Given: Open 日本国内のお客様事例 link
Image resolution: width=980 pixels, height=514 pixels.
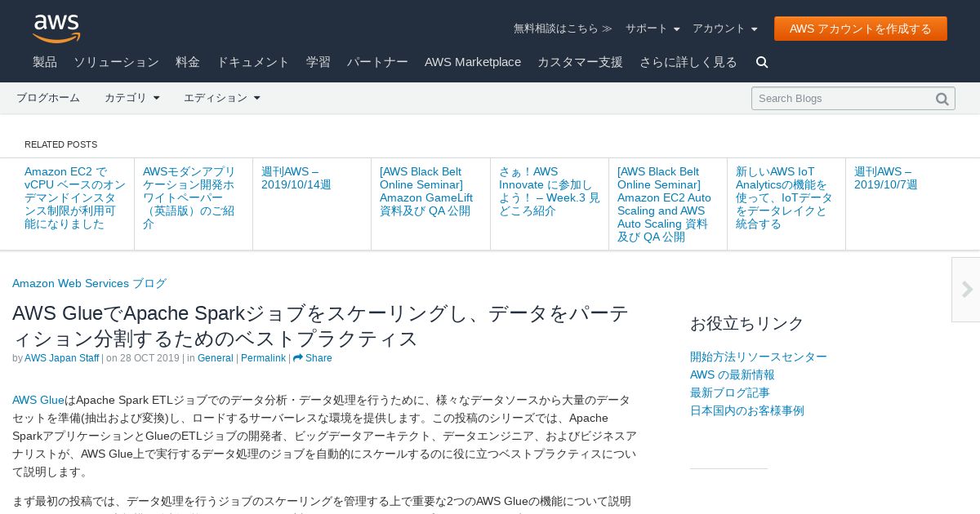Looking at the screenshot, I should point(747,410).
